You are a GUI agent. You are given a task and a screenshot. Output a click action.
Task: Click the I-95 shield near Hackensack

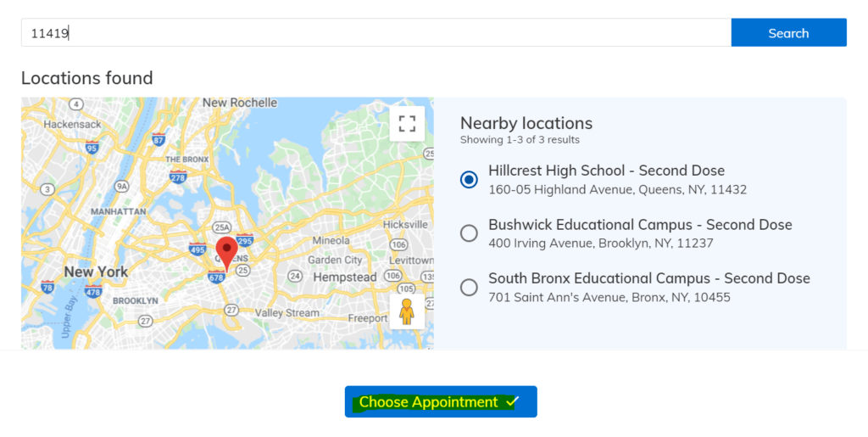[x=92, y=148]
